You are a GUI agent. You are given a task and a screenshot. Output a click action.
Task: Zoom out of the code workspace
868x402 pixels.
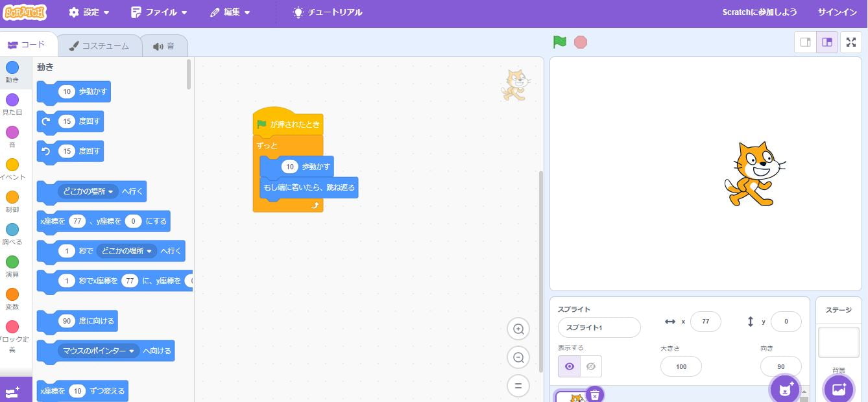click(x=518, y=357)
